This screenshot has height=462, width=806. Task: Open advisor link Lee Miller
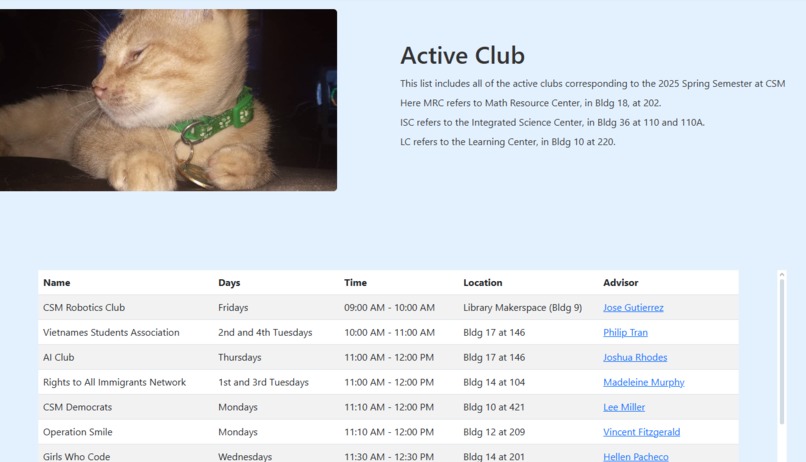624,407
